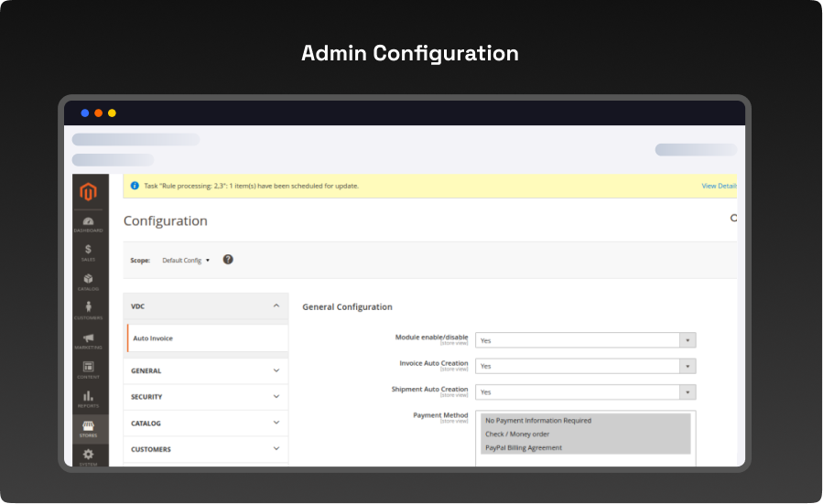Open the Invoice Auto Creation dropdown
Screen dimensions: 823x504
pyautogui.click(x=585, y=366)
